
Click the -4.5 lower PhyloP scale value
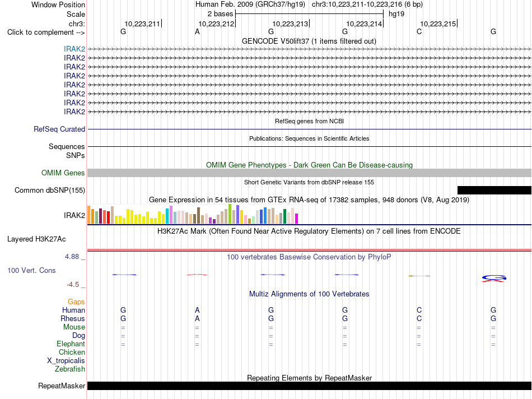coord(73,285)
